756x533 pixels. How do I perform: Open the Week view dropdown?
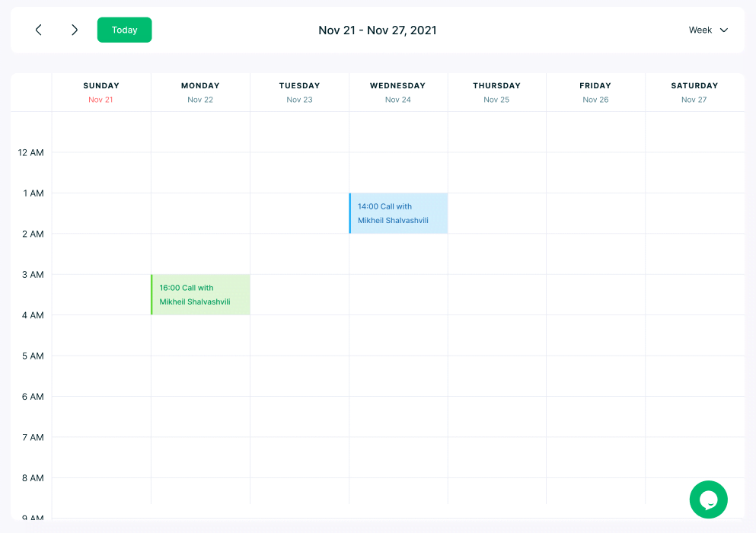[708, 30]
